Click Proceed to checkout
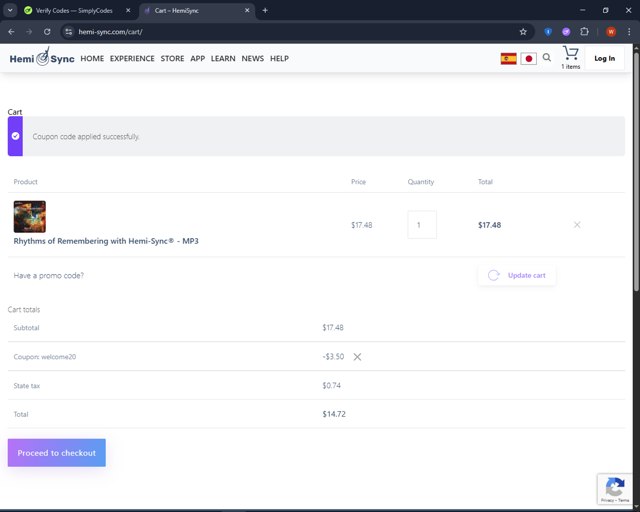The height and width of the screenshot is (512, 640). [57, 453]
